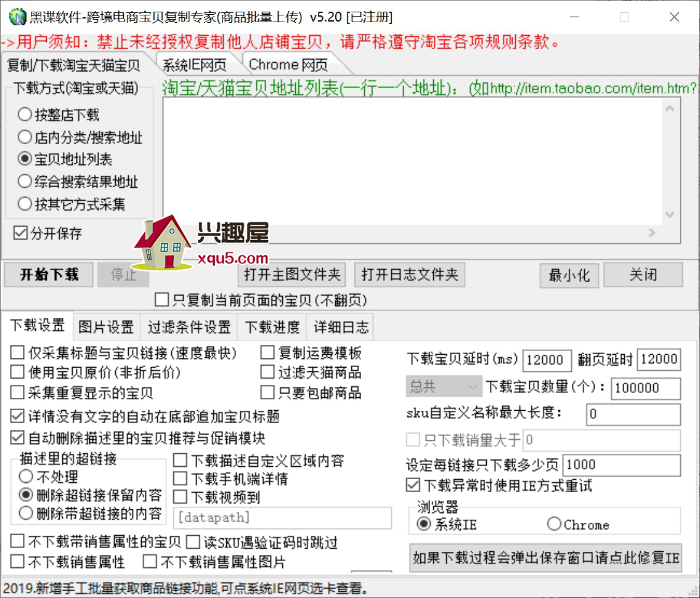The height and width of the screenshot is (598, 700).
Task: Open the 详细日志 tab
Action: [341, 327]
